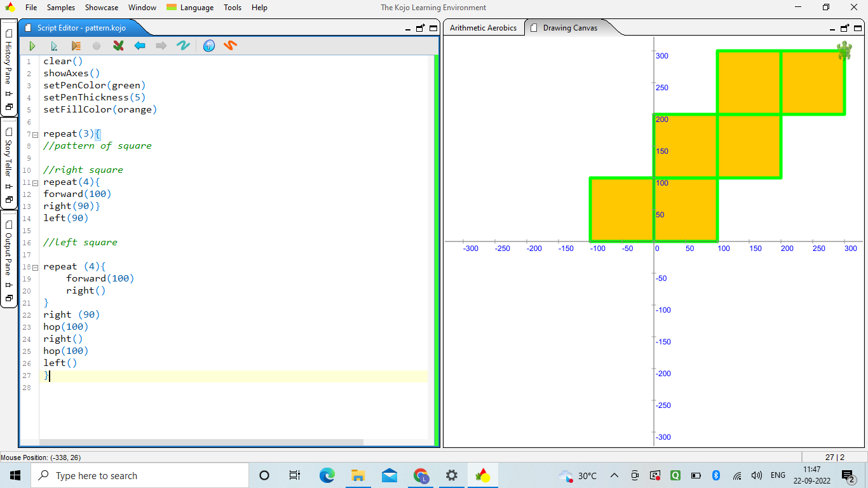Click the blue circular up-arrow icon
Image resolution: width=868 pixels, height=488 pixels.
(209, 46)
